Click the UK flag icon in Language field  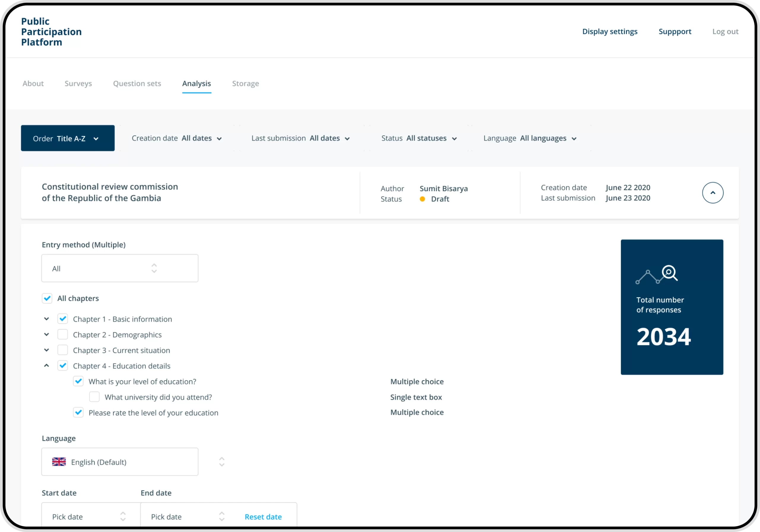[x=59, y=462]
